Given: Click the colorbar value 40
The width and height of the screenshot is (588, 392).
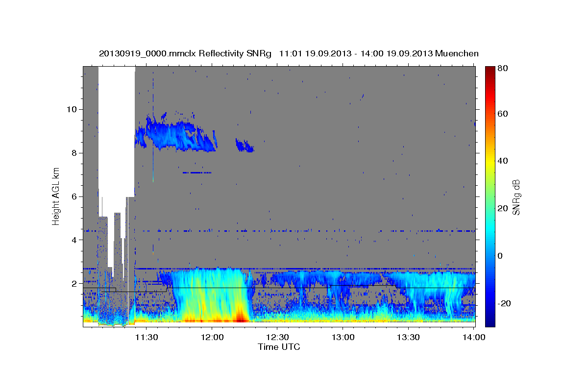Looking at the screenshot, I should click(x=502, y=161).
